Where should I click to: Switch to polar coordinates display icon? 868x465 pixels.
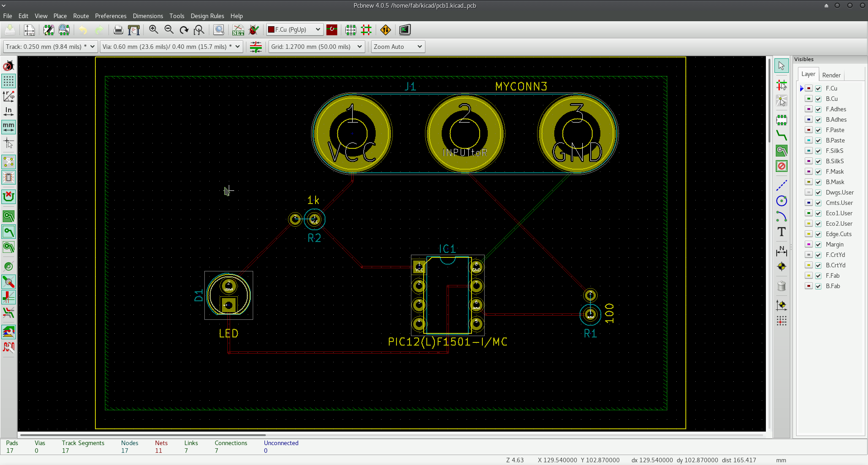[x=9, y=96]
